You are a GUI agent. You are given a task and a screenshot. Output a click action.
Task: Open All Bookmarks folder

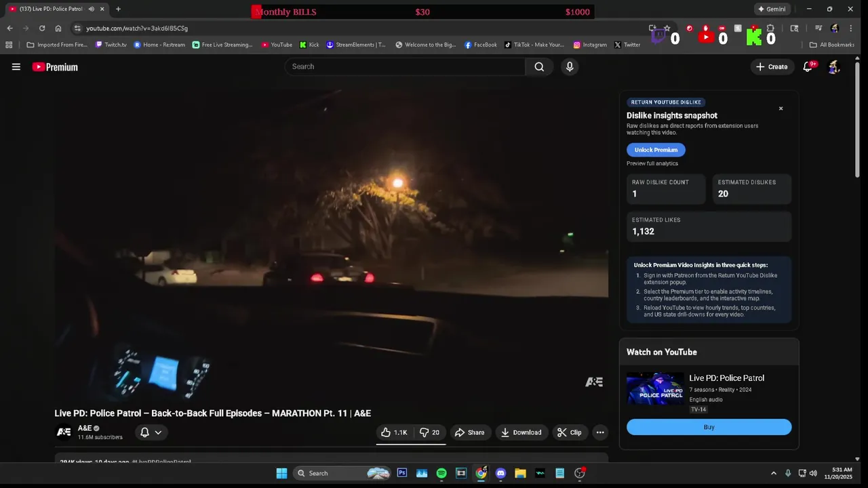pyautogui.click(x=832, y=45)
